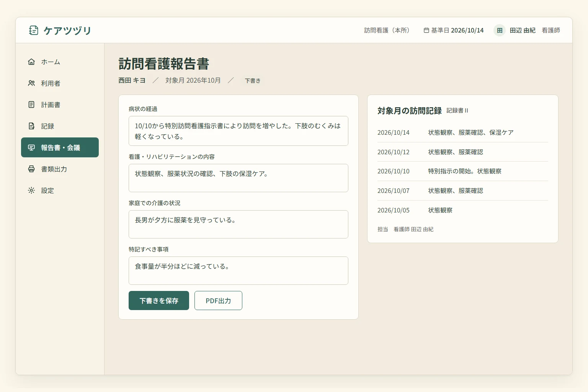Viewport: 588px width, 392px height.
Task: Open 書類出力 in the sidebar
Action: (x=60, y=169)
